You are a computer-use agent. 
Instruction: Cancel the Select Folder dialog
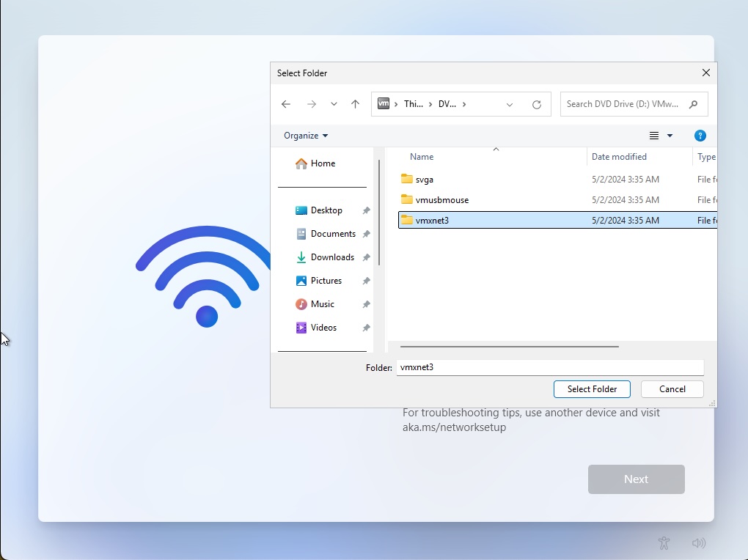coord(672,389)
